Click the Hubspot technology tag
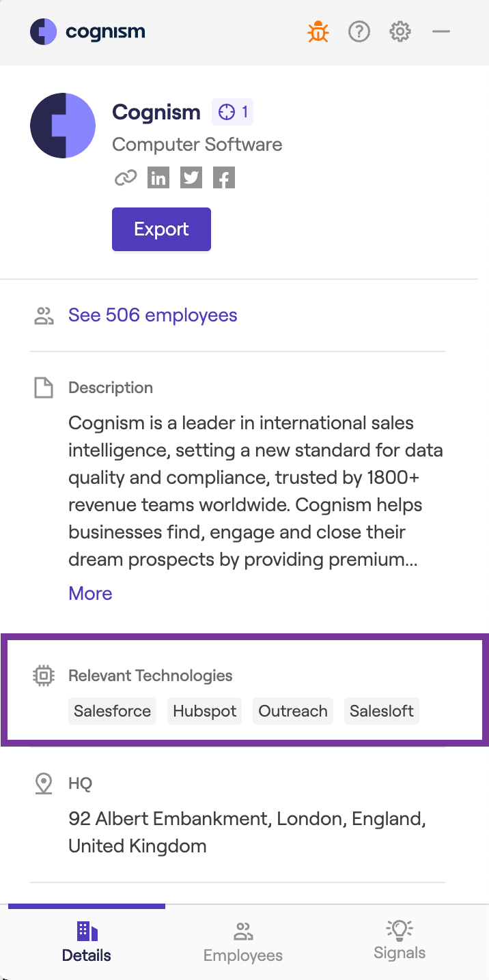Viewport: 489px width, 980px height. pos(205,711)
